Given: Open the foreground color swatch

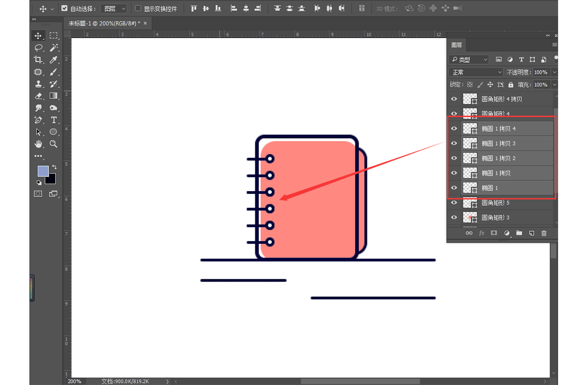Looking at the screenshot, I should point(43,171).
